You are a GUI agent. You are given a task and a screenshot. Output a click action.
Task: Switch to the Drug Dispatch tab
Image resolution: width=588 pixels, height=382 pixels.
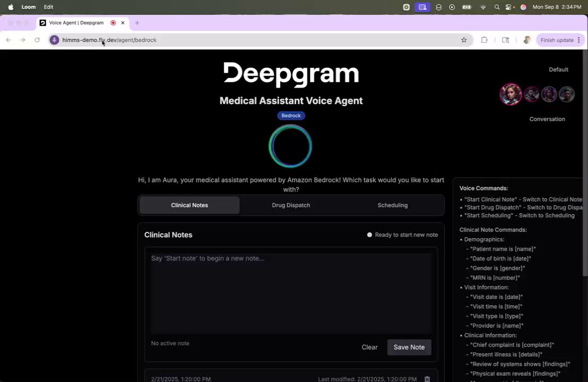point(291,205)
